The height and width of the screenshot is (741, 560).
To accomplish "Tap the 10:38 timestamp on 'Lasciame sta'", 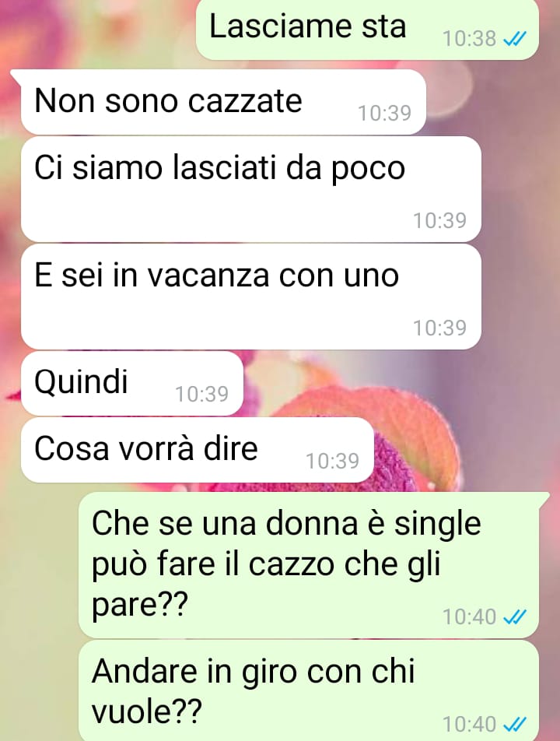I will pos(469,39).
